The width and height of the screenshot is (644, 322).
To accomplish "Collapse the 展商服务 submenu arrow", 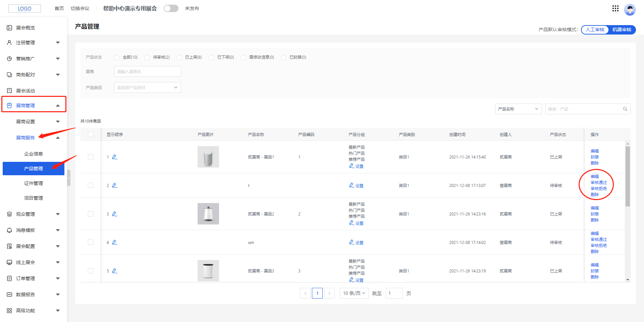I will pos(58,138).
